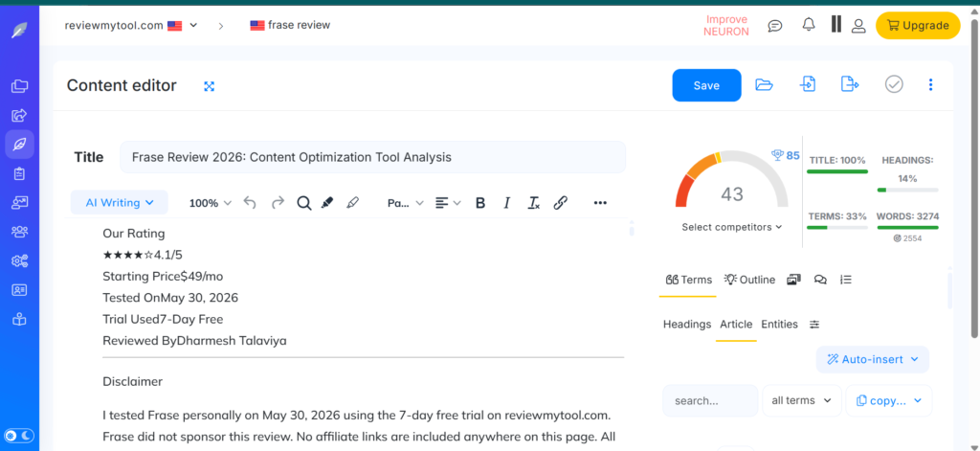This screenshot has height=451, width=980.
Task: Open the images gallery tab icon
Action: pyautogui.click(x=794, y=281)
